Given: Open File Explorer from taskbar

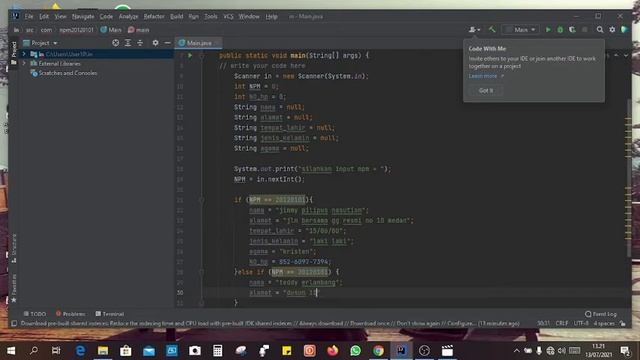Looking at the screenshot, I should point(103,351).
